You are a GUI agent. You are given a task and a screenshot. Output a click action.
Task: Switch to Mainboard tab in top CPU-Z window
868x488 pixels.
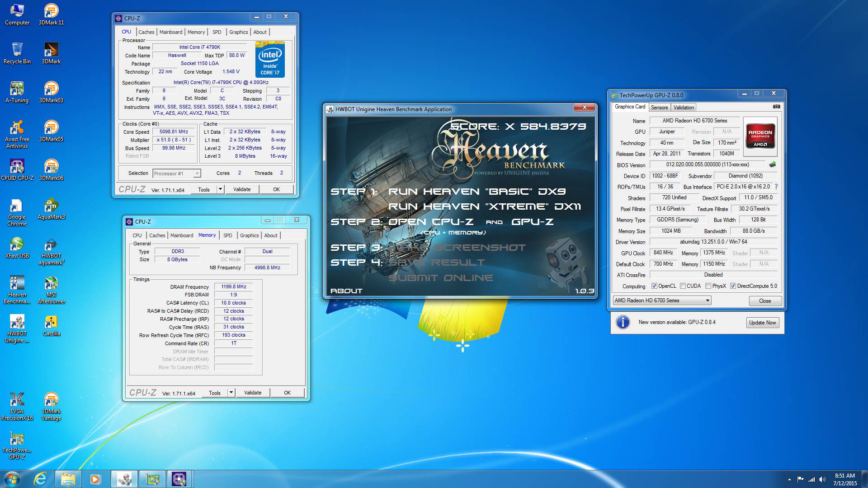pos(171,32)
